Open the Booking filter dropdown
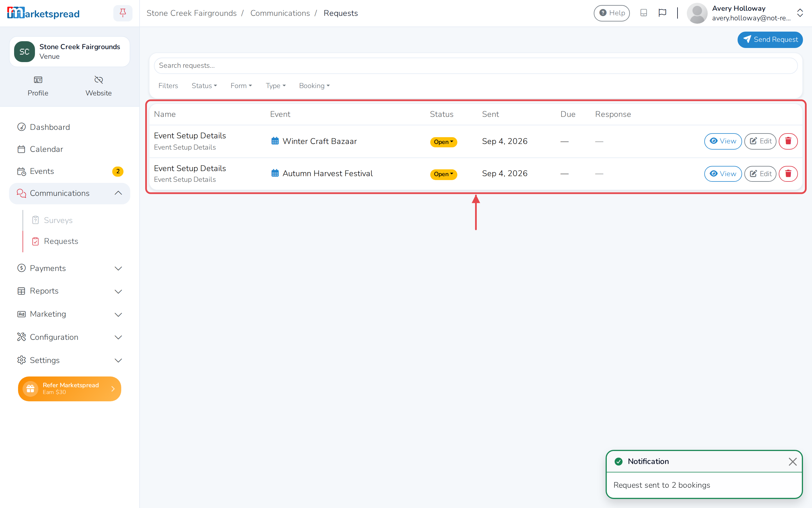Image resolution: width=812 pixels, height=508 pixels. coord(314,86)
